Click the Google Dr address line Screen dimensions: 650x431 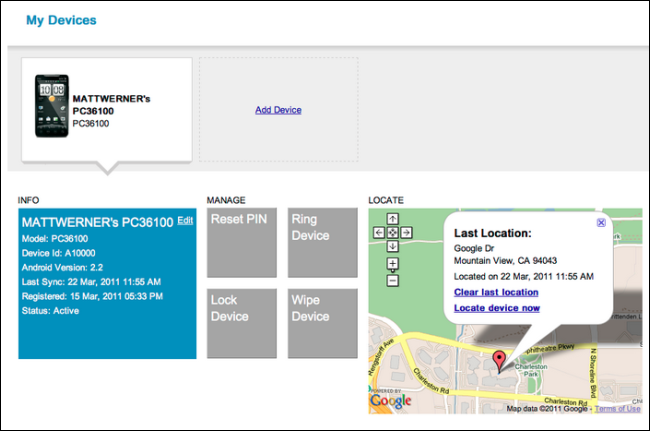474,248
